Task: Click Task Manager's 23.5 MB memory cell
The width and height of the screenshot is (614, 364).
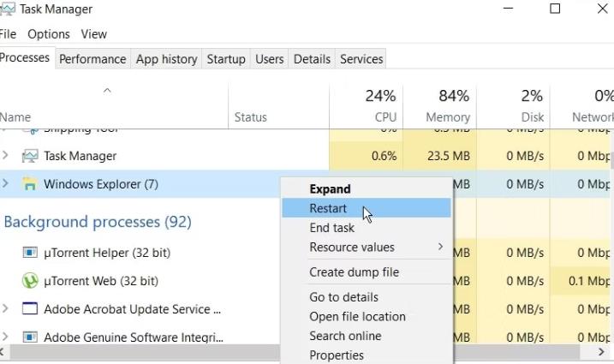Action: pos(439,156)
